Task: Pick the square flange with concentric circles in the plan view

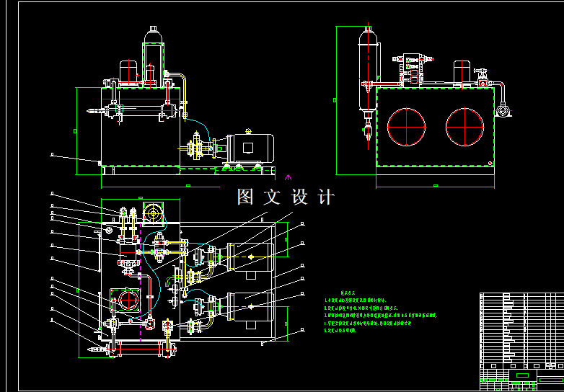Action: pos(154,214)
